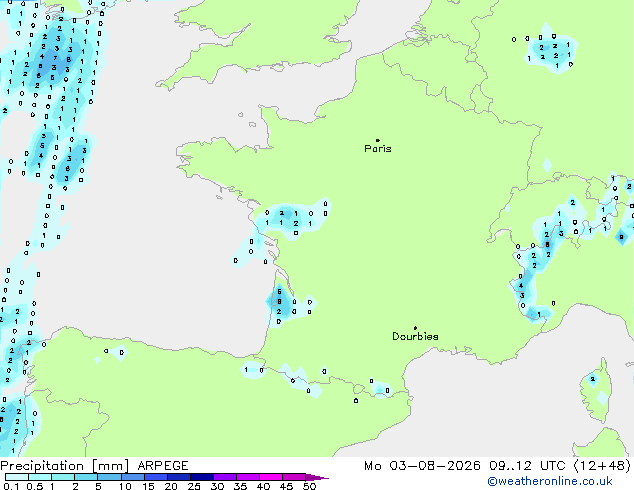Click the legend value label 50
Image resolution: width=634 pixels, height=490 pixels.
pyautogui.click(x=309, y=486)
